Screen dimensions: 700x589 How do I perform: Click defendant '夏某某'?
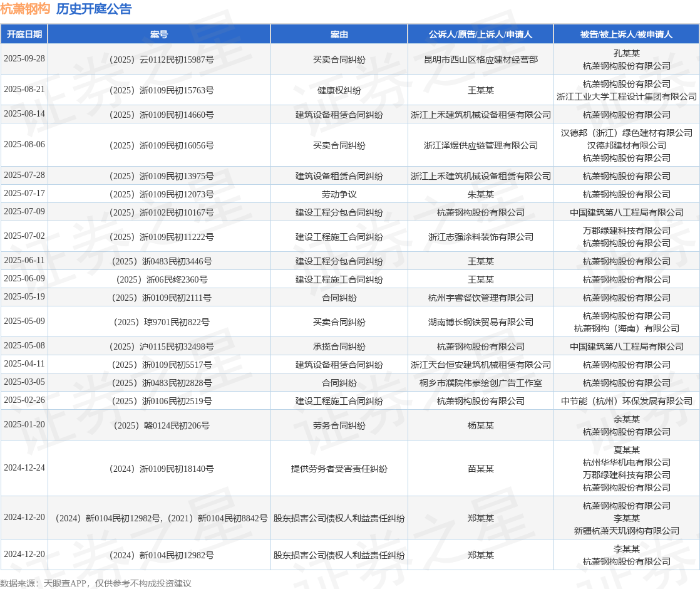click(626, 450)
